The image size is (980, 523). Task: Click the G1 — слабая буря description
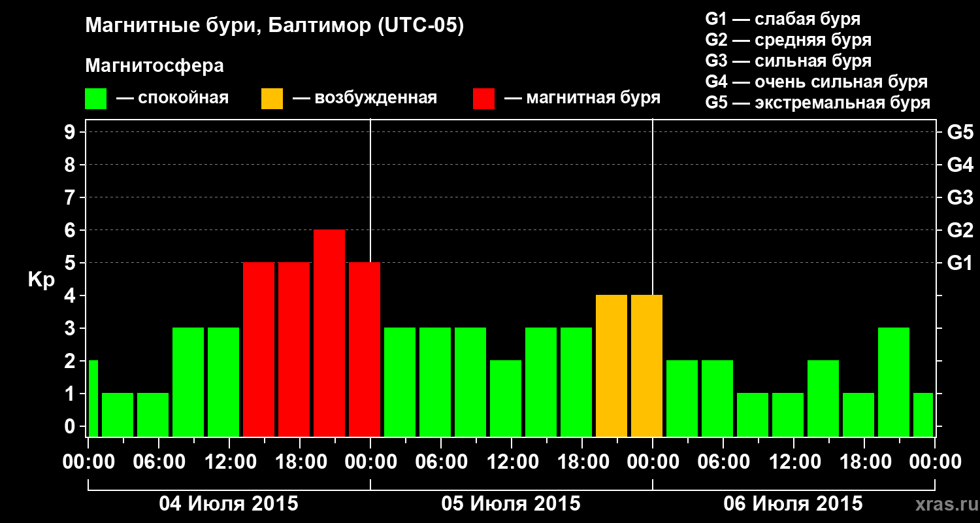click(x=783, y=18)
